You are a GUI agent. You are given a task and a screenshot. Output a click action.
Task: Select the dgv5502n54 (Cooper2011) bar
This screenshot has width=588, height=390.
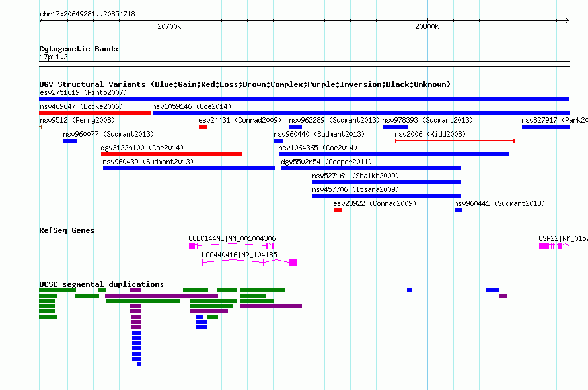point(371,168)
